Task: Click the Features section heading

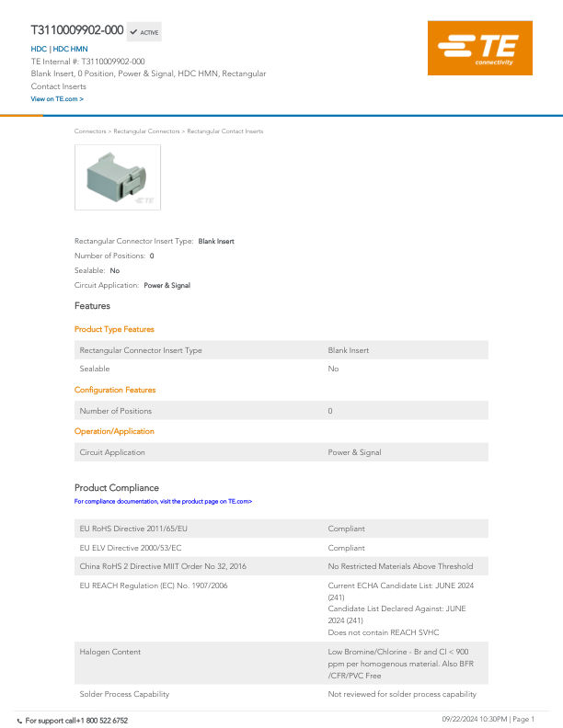Action: [92, 306]
